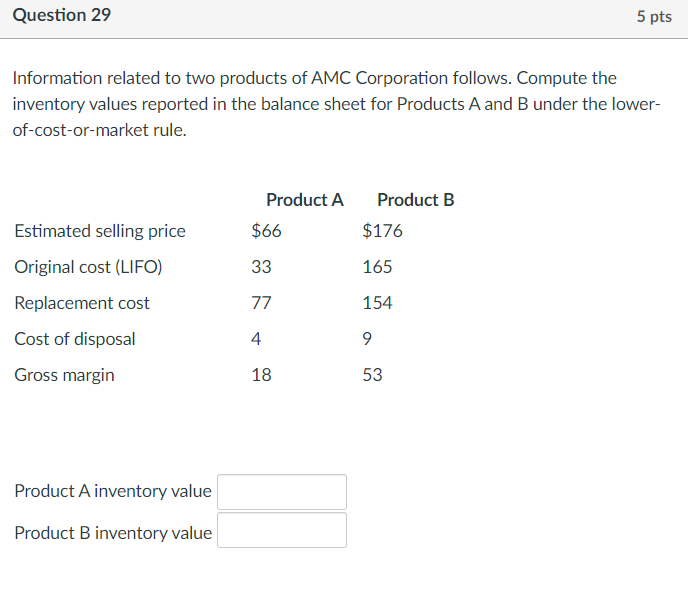Click the Cost of disposal row label
Screen dimensions: 688x592
point(75,339)
